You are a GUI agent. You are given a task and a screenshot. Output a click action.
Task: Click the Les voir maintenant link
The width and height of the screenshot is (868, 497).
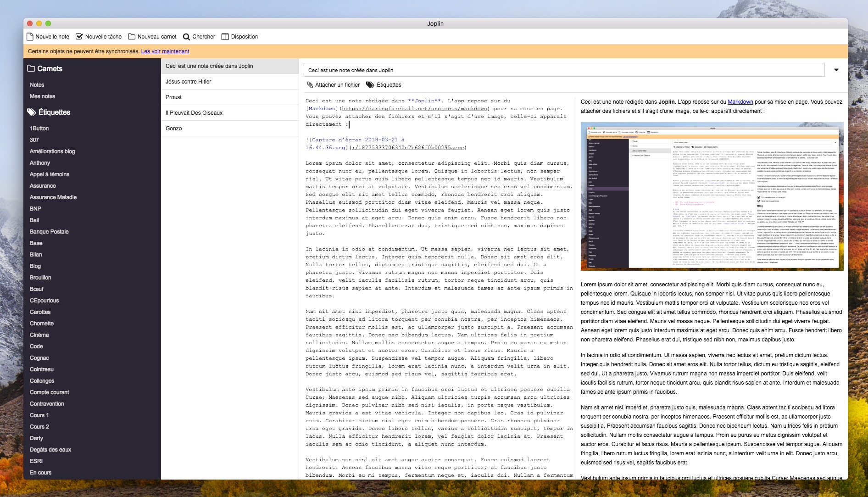[x=165, y=51]
